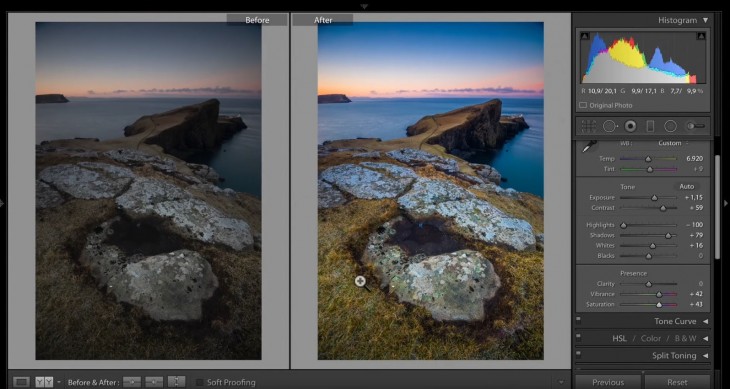Switch to Loupe view icon

pos(21,382)
